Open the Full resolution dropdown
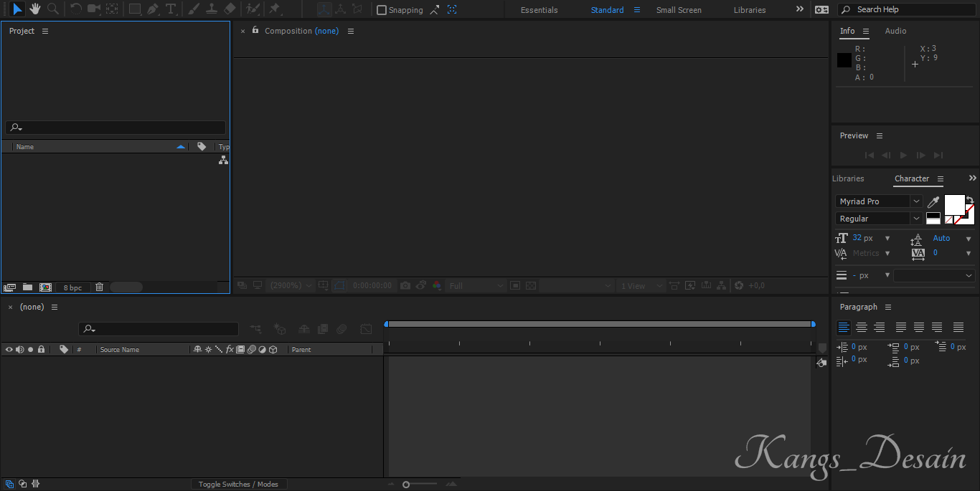980x491 pixels. click(x=476, y=285)
